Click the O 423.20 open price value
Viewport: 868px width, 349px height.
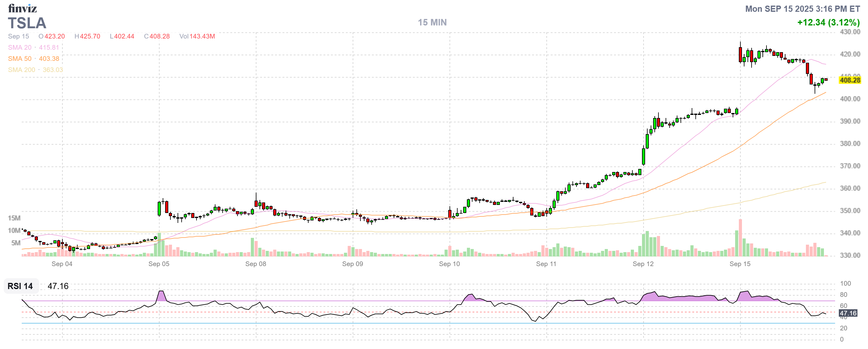tap(52, 36)
